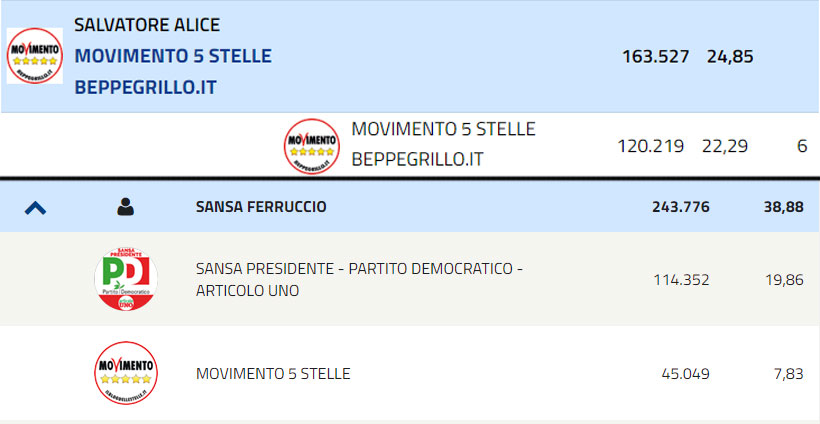Click the 120.219 list votes figure
The image size is (820, 424).
[x=651, y=146]
